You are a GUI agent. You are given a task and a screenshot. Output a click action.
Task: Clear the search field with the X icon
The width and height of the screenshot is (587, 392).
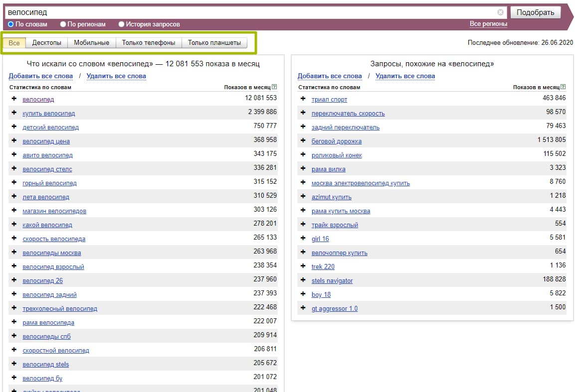coord(500,12)
